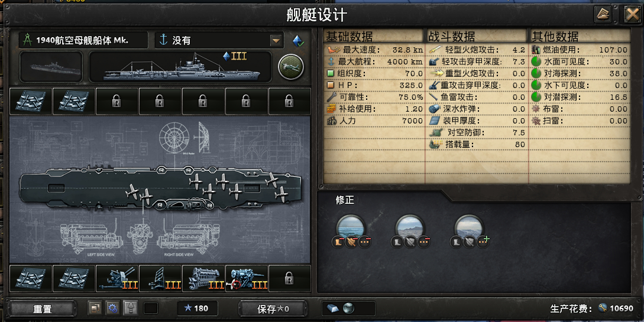
Task: Click the secondary battery module with red crosshair
Action: point(247,279)
